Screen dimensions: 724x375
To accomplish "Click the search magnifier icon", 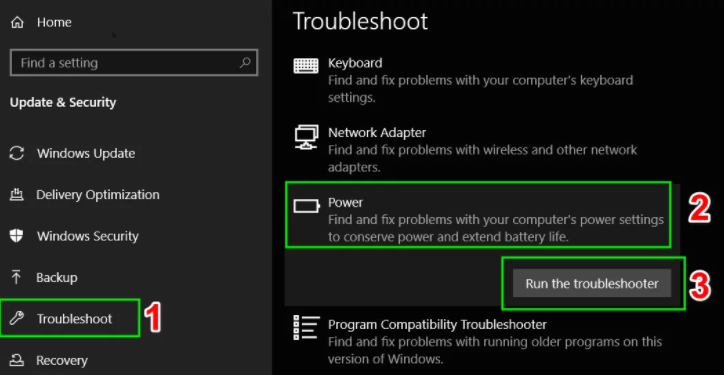I will [245, 62].
